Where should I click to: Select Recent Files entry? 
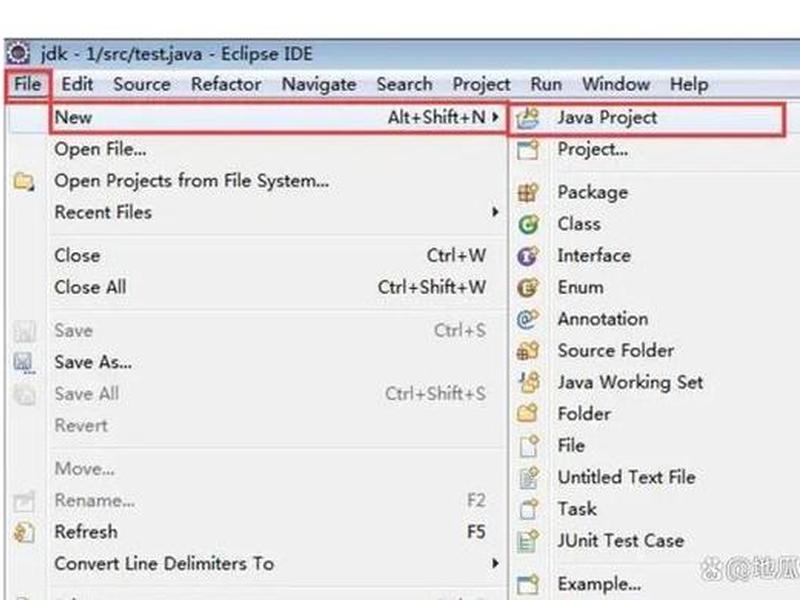pos(278,212)
